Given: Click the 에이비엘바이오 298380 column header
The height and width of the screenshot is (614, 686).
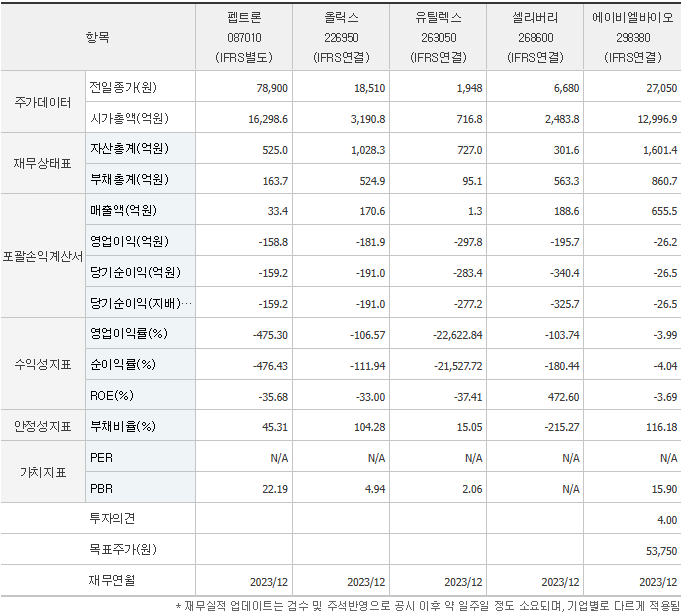Looking at the screenshot, I should [633, 37].
